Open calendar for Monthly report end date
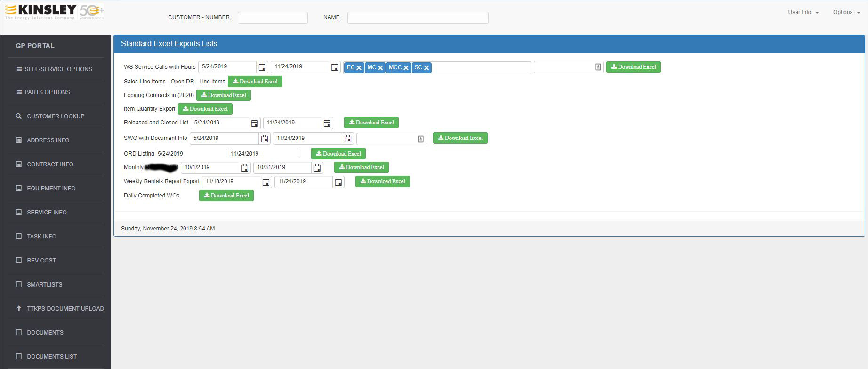Image resolution: width=868 pixels, height=369 pixels. 317,168
